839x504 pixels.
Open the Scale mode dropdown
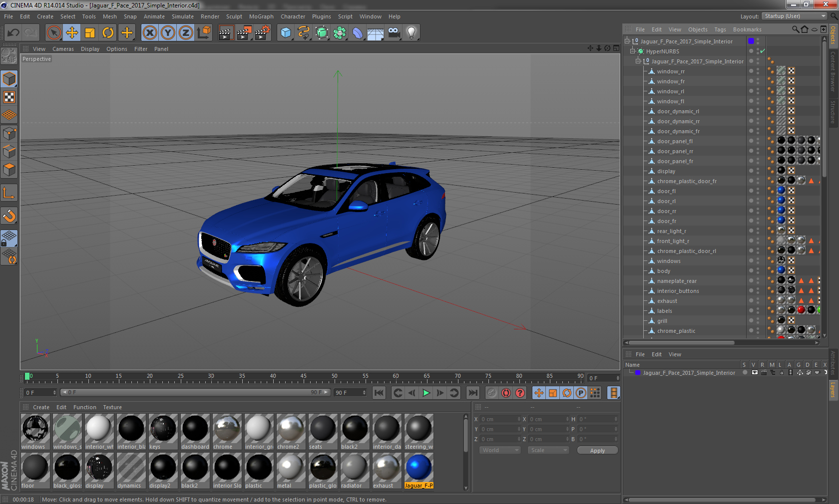pyautogui.click(x=548, y=450)
